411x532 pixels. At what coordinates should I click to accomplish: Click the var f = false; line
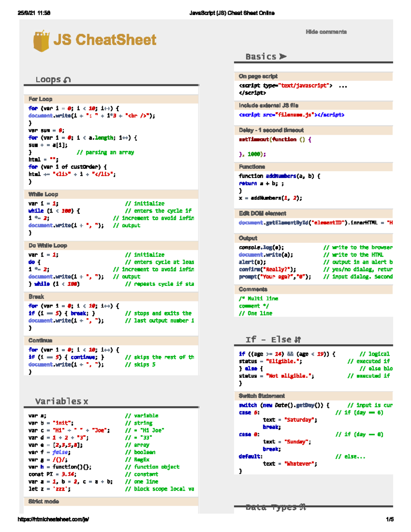coord(50,453)
